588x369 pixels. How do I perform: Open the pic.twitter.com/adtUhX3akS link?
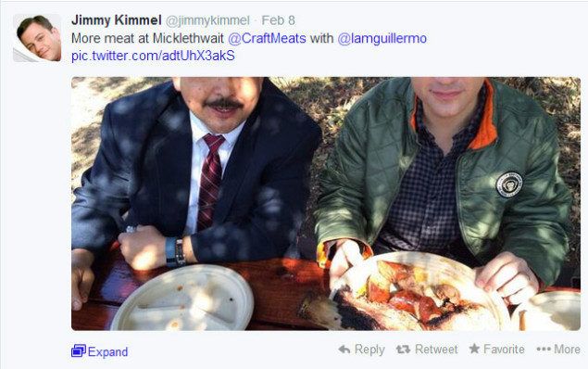(x=153, y=56)
